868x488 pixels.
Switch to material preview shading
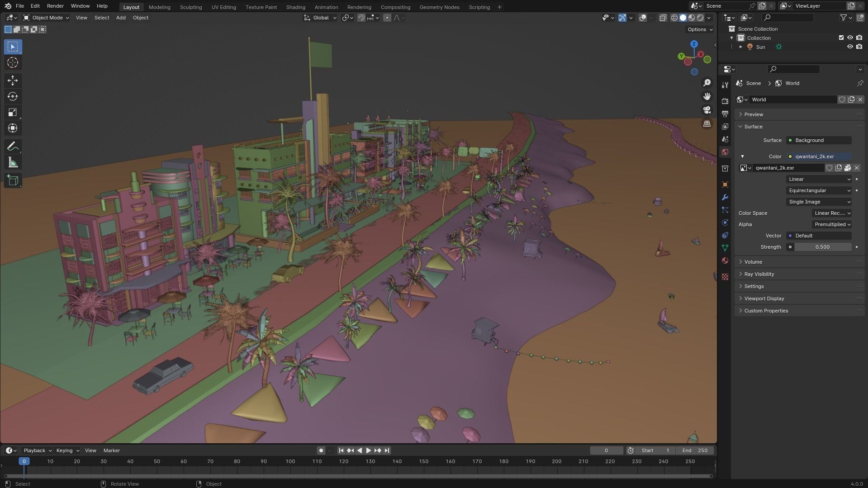(692, 18)
